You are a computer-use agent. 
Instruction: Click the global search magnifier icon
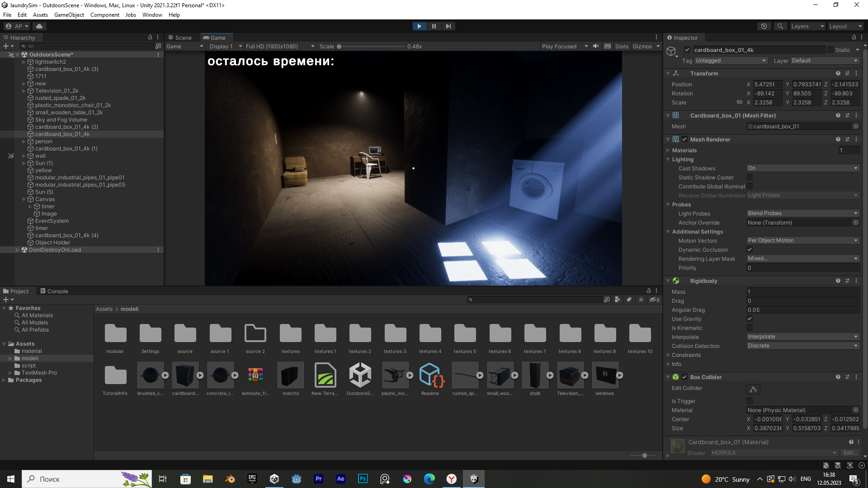[x=780, y=26]
